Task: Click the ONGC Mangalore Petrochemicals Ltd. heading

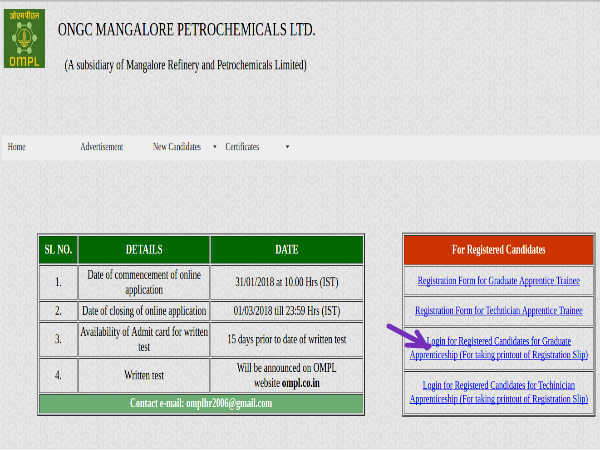Action: tap(186, 30)
